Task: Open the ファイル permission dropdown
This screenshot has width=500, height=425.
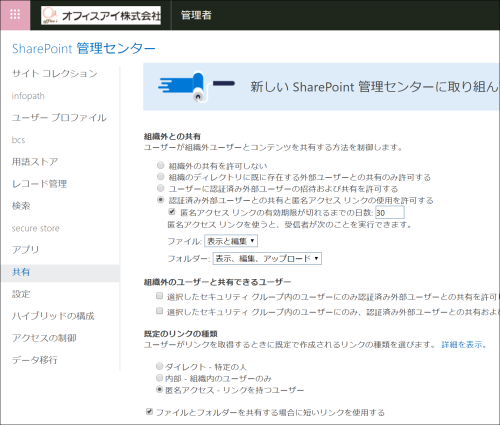Action: click(x=231, y=241)
